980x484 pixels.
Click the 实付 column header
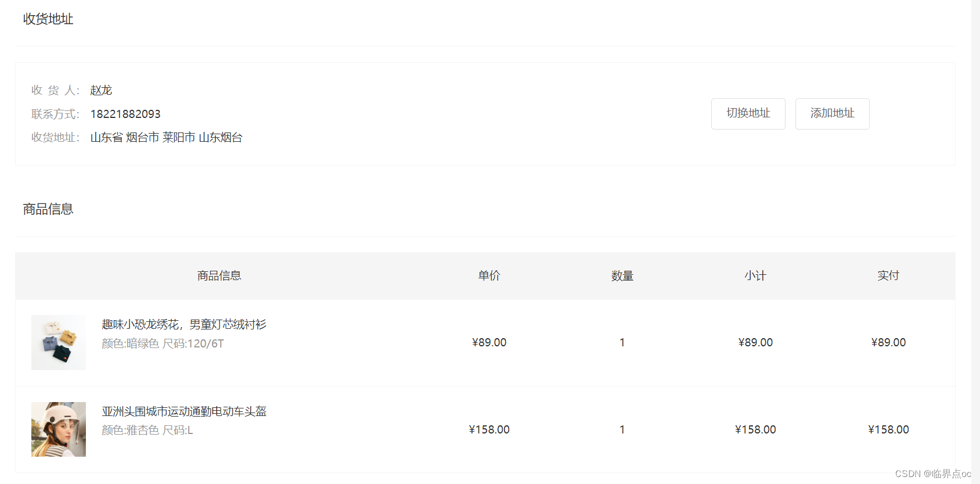coord(888,275)
